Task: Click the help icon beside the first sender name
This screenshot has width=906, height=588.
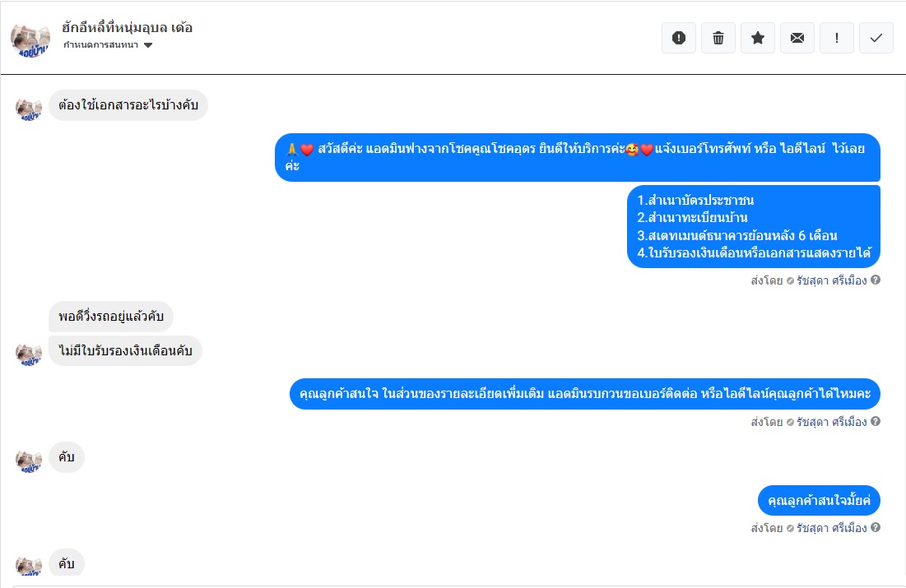Action: pyautogui.click(x=876, y=280)
